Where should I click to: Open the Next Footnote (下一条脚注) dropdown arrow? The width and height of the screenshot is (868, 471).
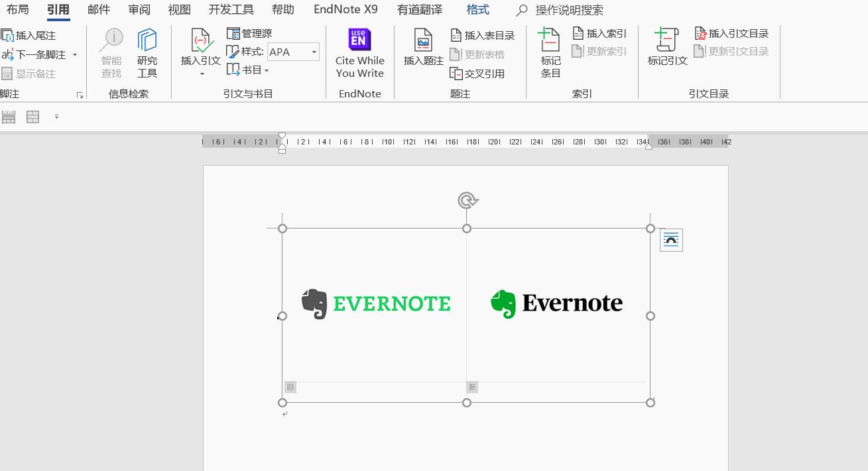(75, 55)
